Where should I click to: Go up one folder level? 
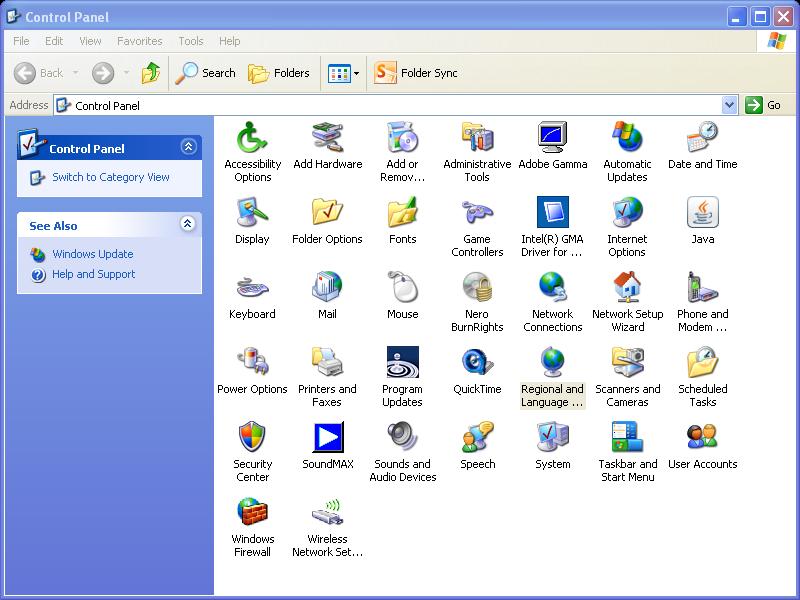click(151, 73)
